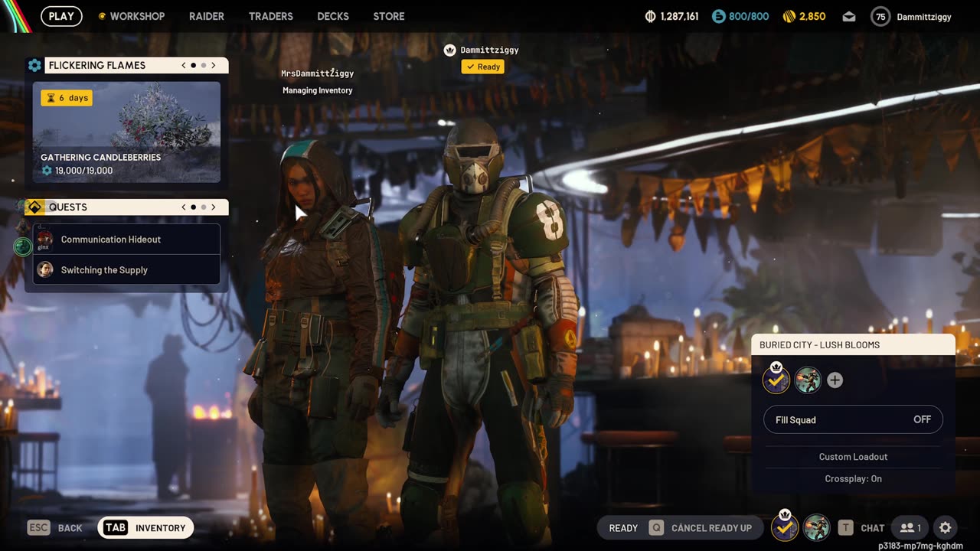Open the CHAT panel
The height and width of the screenshot is (551, 980).
pyautogui.click(x=861, y=528)
